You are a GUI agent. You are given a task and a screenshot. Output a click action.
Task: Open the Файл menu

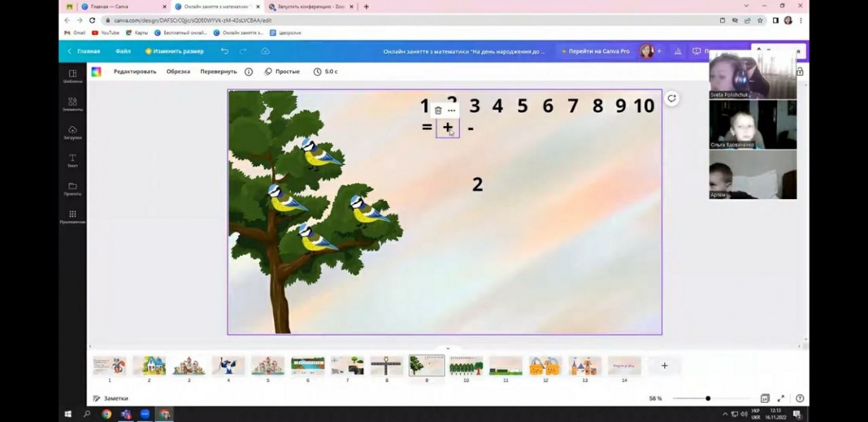point(123,51)
